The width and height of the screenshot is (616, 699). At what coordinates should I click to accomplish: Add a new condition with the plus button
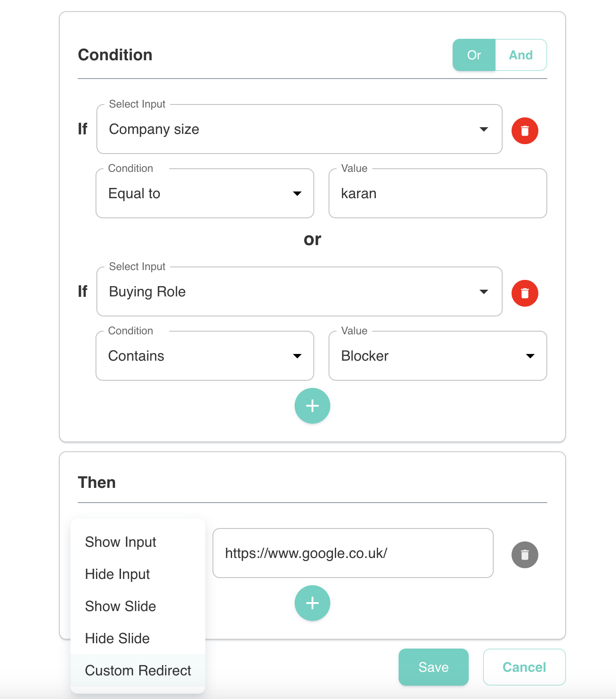point(312,406)
